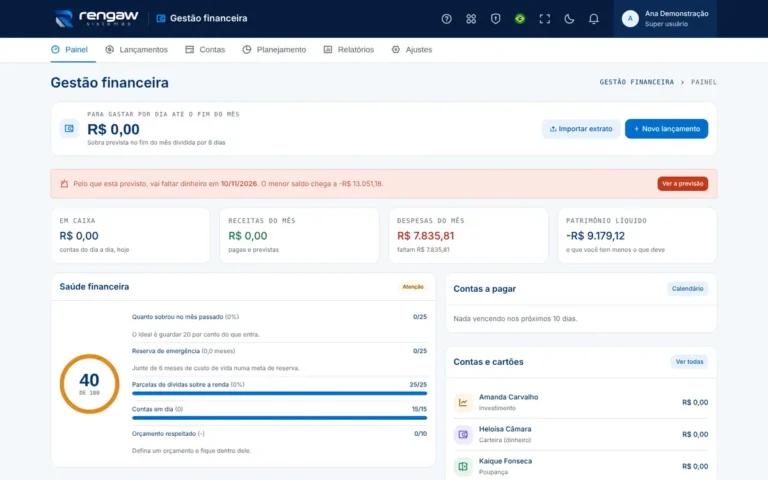This screenshot has width=768, height=480.
Task: Open the Amanda Carvalho account
Action: [x=580, y=402]
